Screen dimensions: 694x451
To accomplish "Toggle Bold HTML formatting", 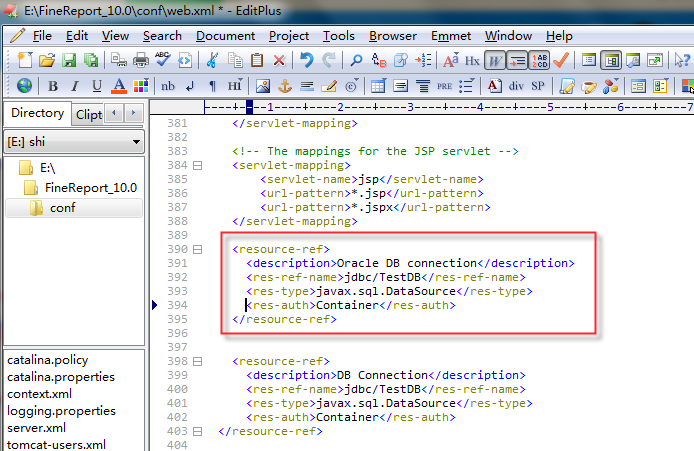I will [53, 86].
